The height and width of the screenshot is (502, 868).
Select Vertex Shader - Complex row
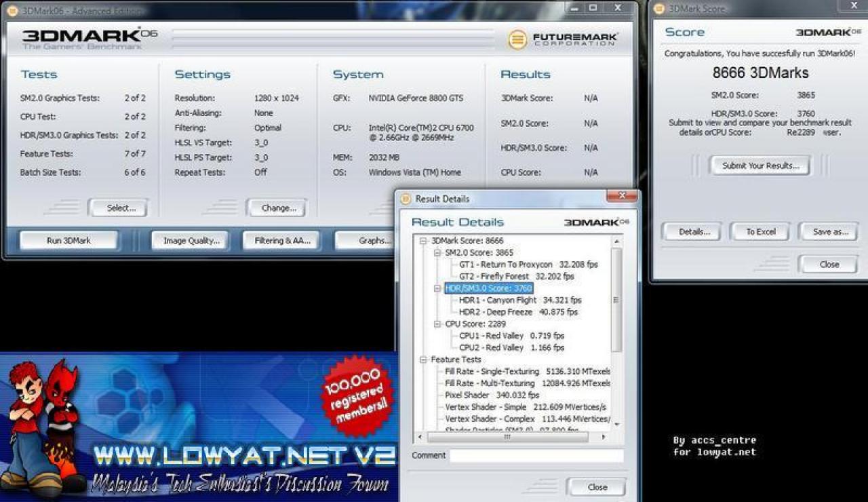pyautogui.click(x=528, y=419)
